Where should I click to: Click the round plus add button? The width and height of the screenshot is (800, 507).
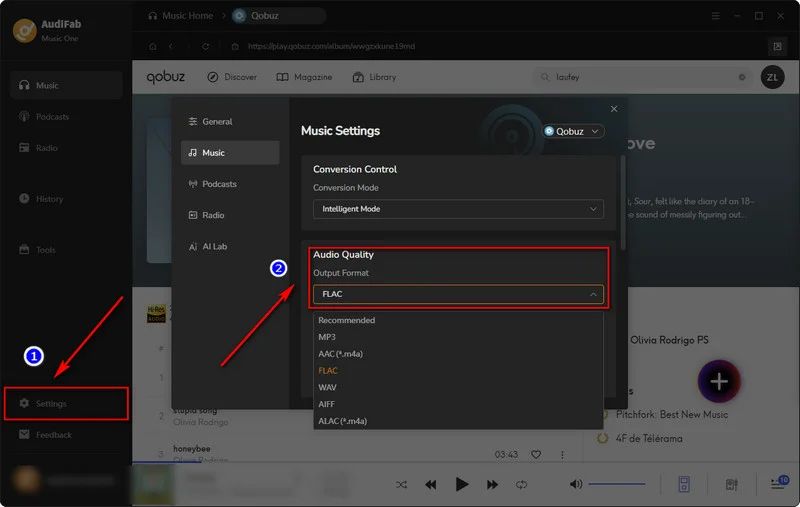coord(719,382)
